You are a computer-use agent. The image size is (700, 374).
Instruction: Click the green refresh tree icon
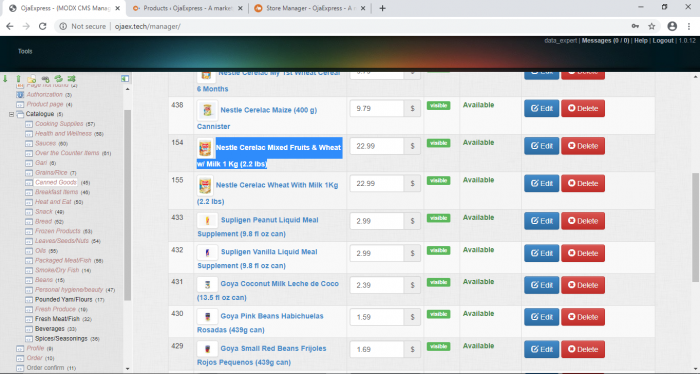(58, 79)
